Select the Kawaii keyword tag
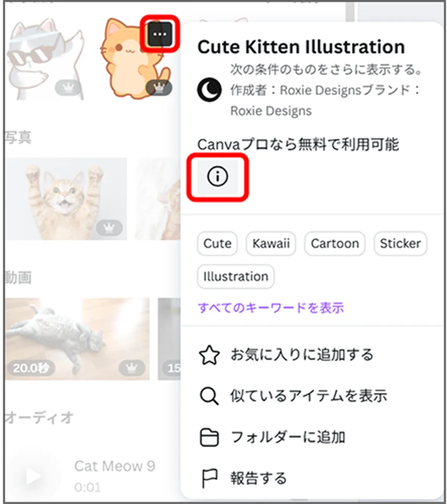447x504 pixels. pyautogui.click(x=271, y=243)
